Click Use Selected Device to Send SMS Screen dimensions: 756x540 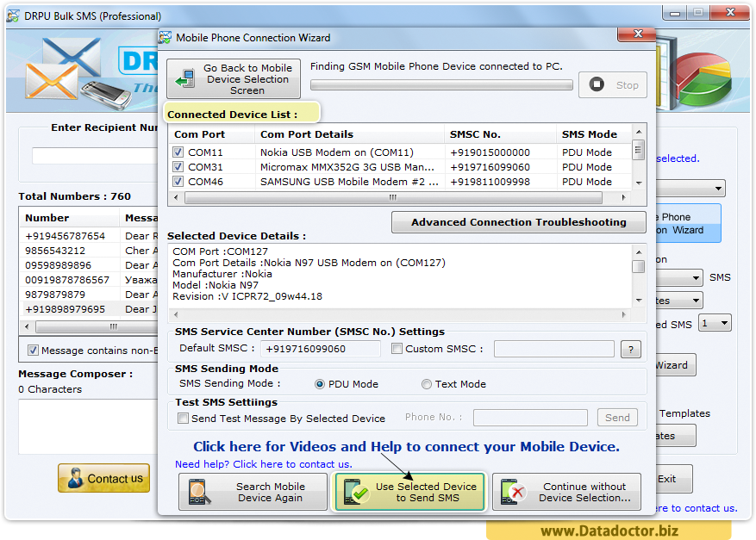409,492
